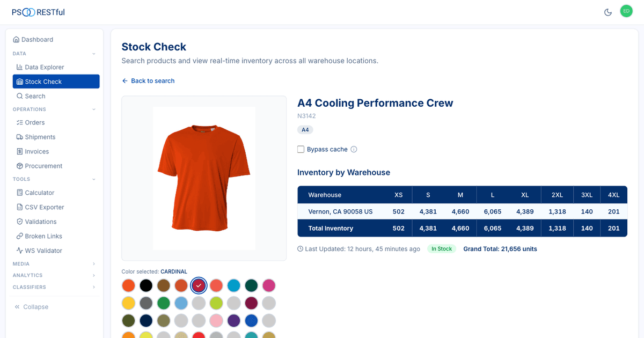
Task: Select the currently checked CARDINAL swatch
Action: point(199,285)
